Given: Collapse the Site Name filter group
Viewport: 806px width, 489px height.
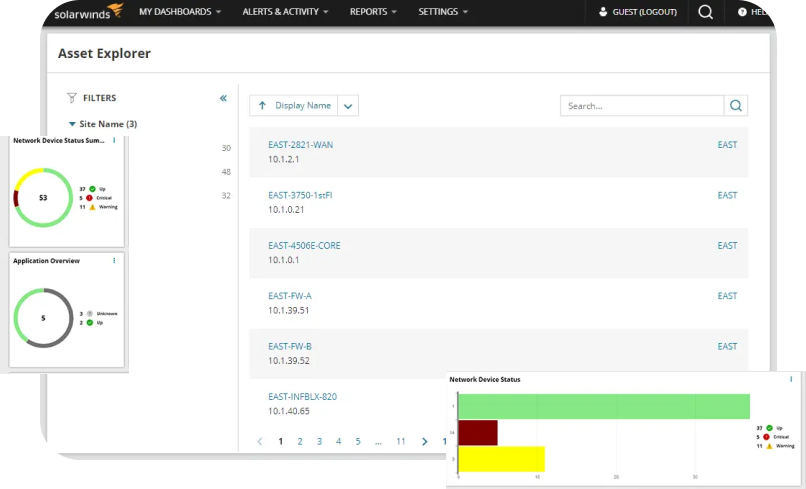Looking at the screenshot, I should pos(72,124).
